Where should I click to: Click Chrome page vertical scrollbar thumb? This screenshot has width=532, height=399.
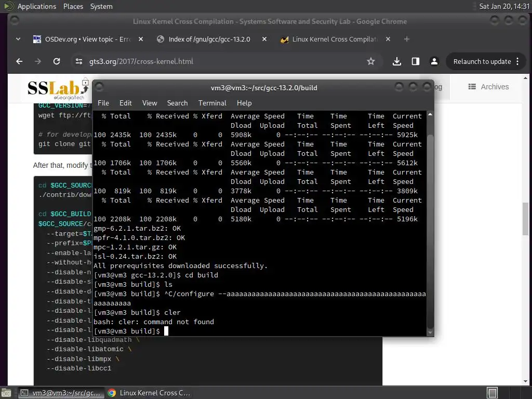pyautogui.click(x=525, y=219)
